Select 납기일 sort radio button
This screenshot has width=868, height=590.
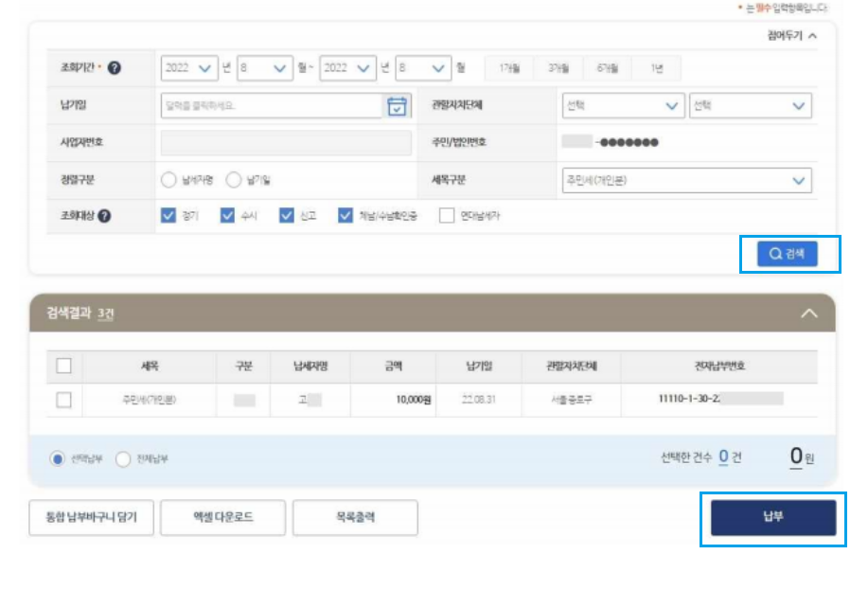234,180
